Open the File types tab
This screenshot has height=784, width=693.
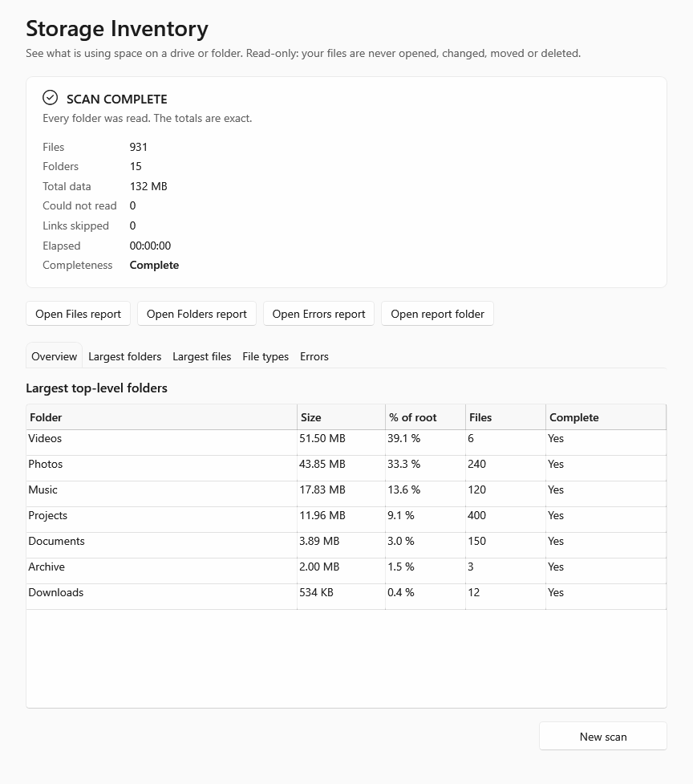click(265, 356)
